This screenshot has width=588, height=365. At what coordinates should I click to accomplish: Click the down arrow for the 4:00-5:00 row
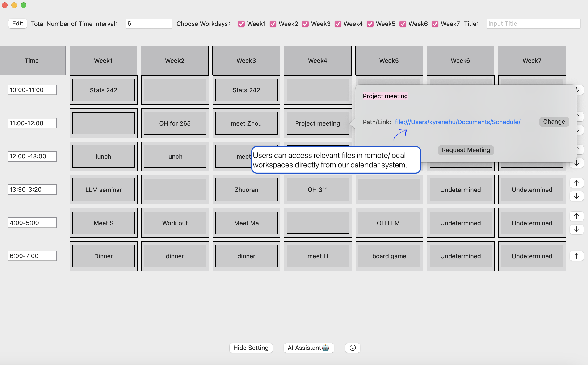click(x=576, y=229)
